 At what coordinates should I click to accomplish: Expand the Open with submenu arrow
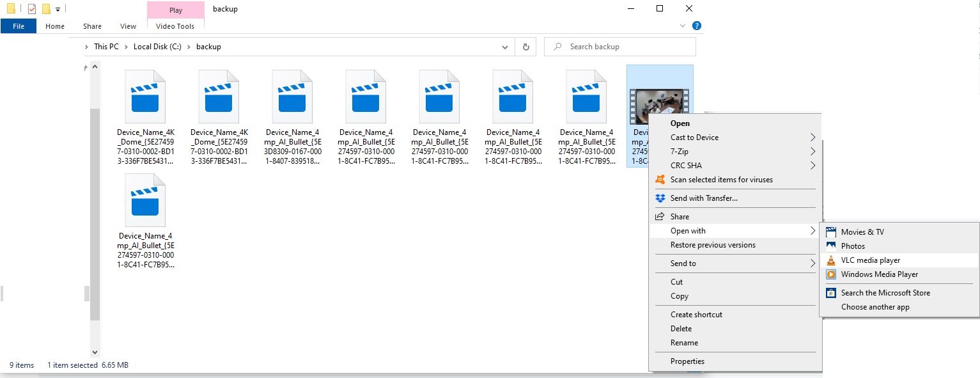pyautogui.click(x=813, y=231)
